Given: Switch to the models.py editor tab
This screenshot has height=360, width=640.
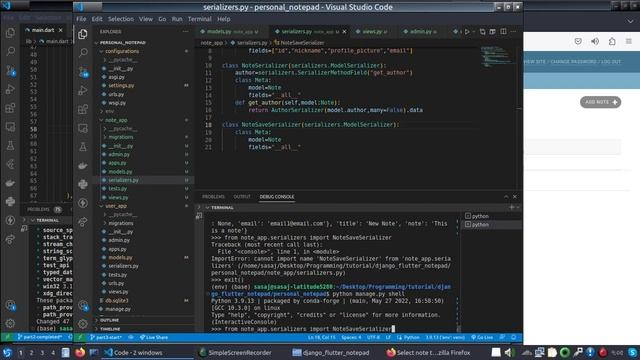Looking at the screenshot, I should (230, 31).
